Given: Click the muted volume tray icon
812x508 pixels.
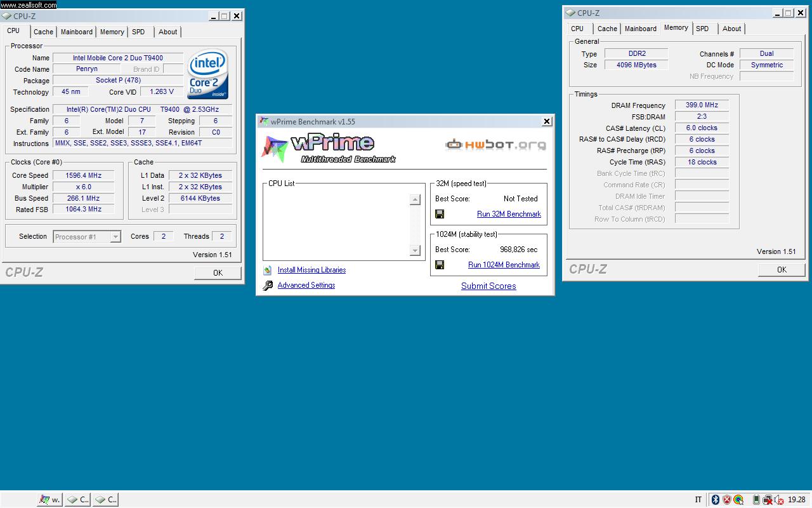Looking at the screenshot, I should 779,500.
